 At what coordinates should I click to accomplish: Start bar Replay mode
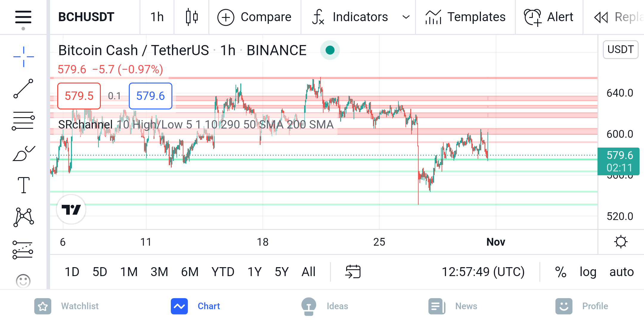point(618,17)
